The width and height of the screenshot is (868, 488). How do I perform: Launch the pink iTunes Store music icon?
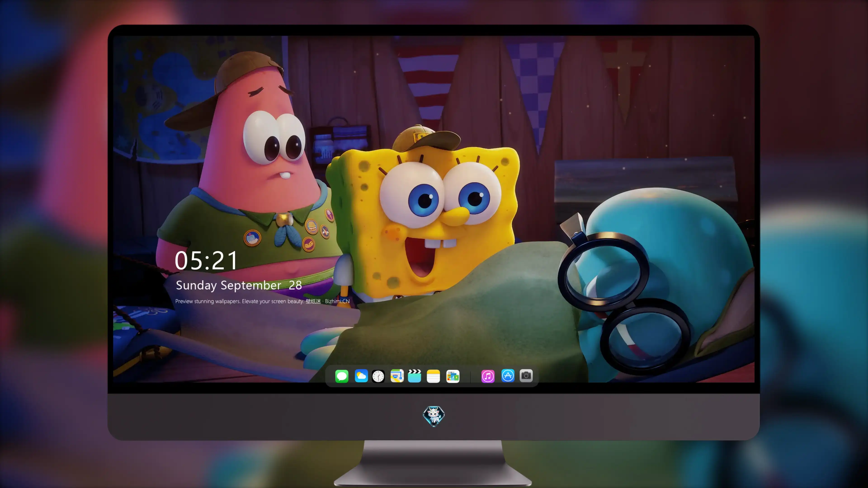[x=488, y=376]
